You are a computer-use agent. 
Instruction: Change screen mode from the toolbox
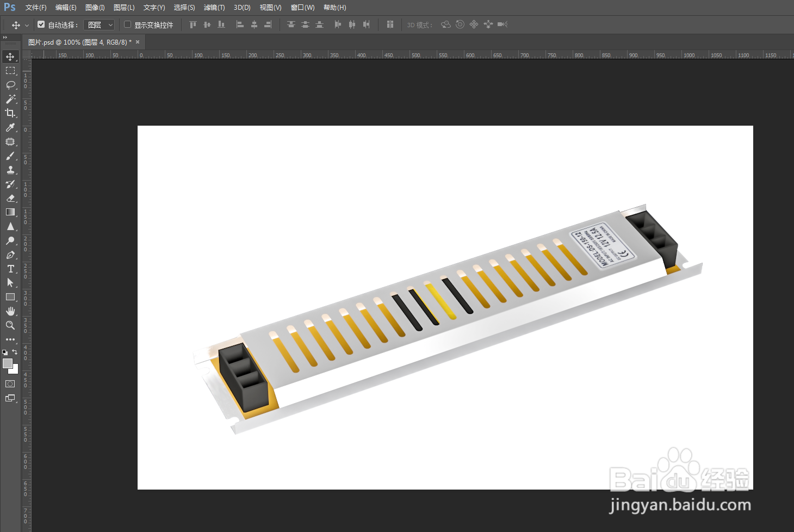10,398
